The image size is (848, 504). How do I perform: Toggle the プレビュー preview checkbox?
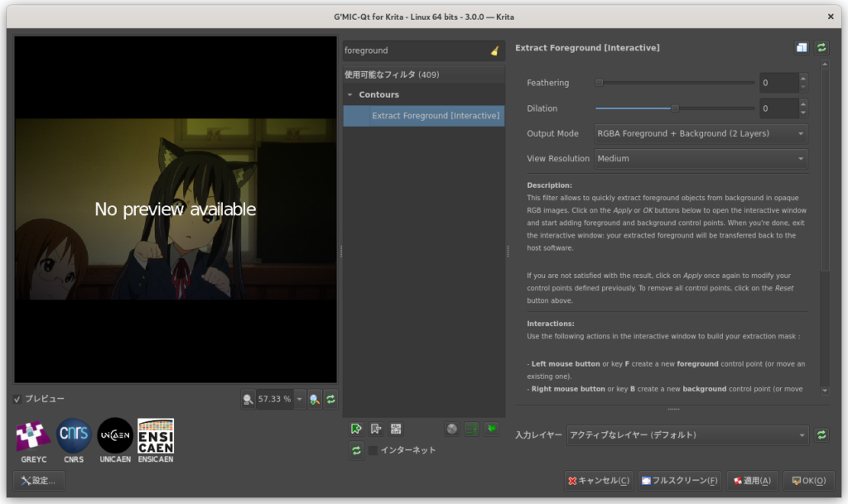pyautogui.click(x=18, y=399)
